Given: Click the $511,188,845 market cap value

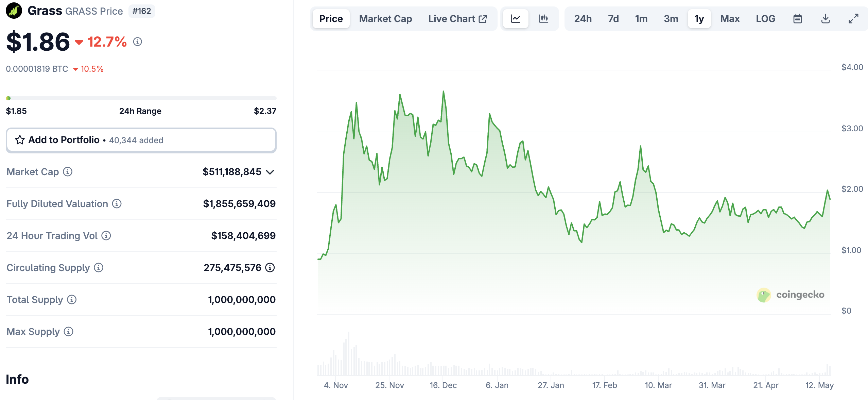Looking at the screenshot, I should [232, 172].
